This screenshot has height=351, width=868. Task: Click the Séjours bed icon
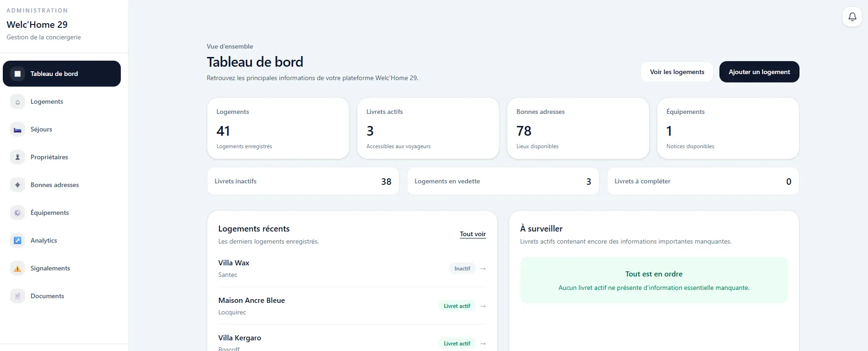18,130
